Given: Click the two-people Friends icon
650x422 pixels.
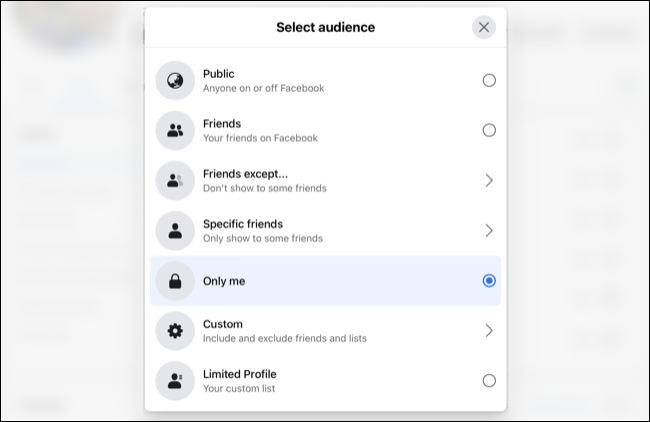Looking at the screenshot, I should click(x=175, y=130).
